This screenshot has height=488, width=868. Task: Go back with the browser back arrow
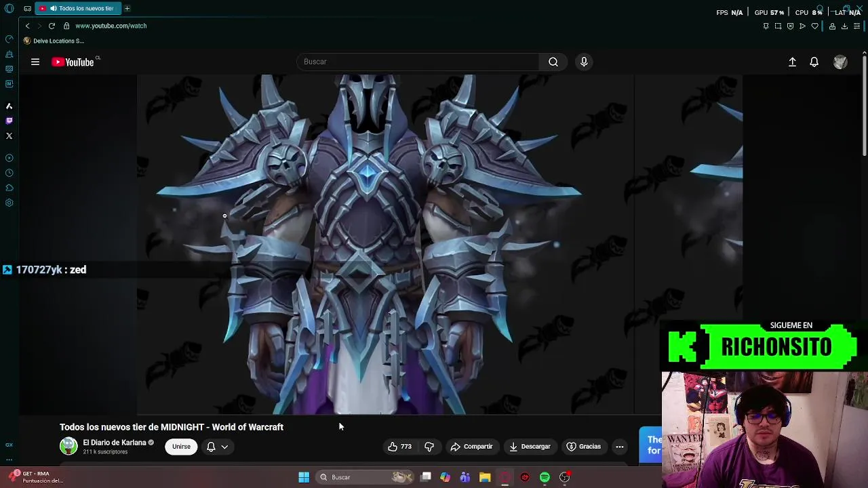point(27,26)
